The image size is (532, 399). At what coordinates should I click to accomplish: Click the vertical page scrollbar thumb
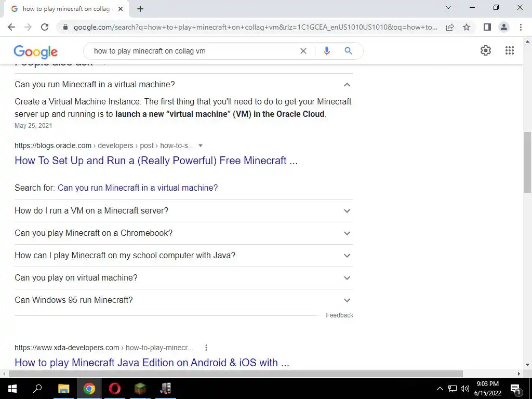click(527, 163)
